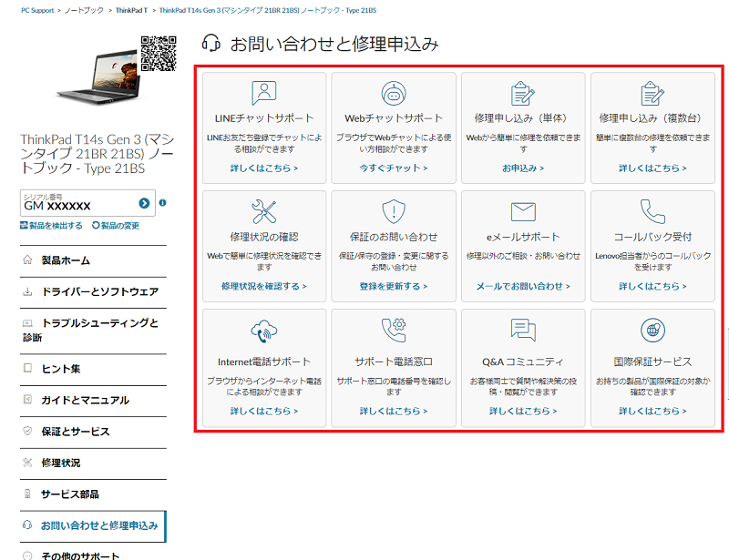The image size is (729, 560).
Task: Click the envelope icon for eメールサポート
Action: [523, 212]
